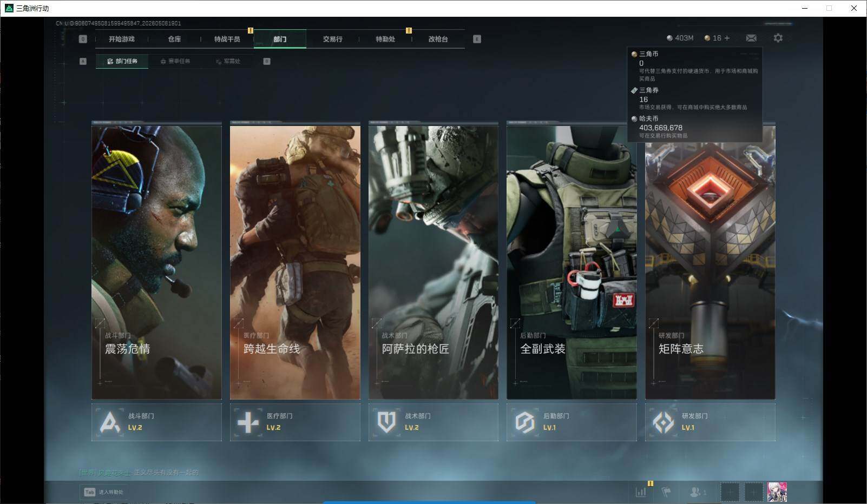Open the friends list people icon
This screenshot has width=867, height=504.
pos(698,492)
